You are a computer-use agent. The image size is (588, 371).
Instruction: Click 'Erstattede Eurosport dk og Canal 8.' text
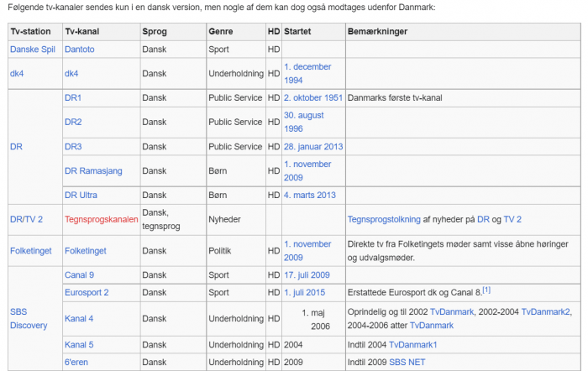(415, 293)
